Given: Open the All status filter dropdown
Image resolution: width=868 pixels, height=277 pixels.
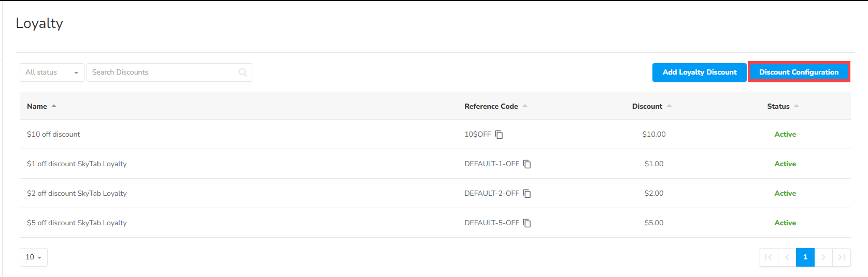Looking at the screenshot, I should [52, 72].
